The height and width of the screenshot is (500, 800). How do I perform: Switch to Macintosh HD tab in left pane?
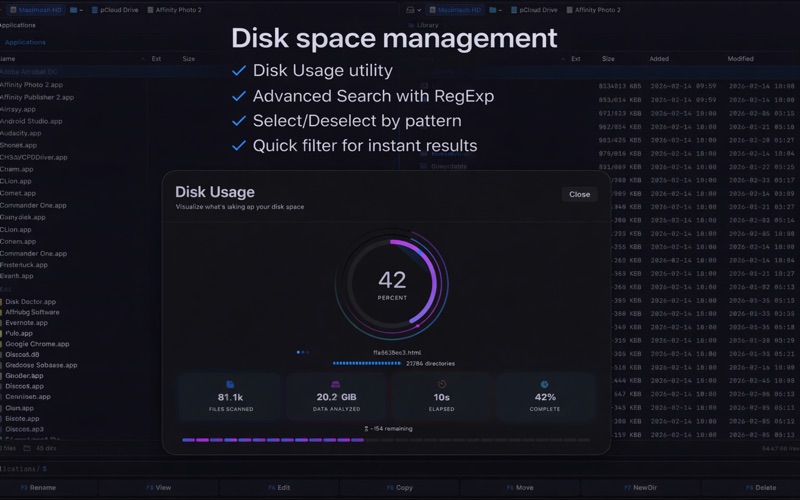tap(35, 10)
